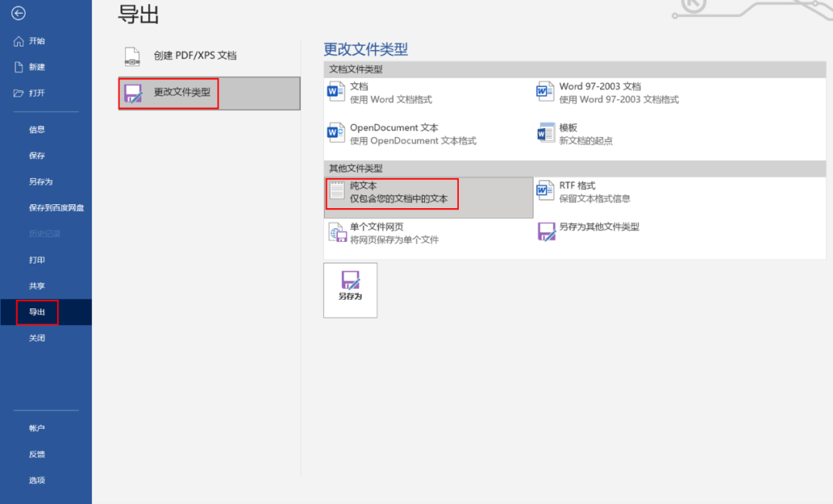Choose 使用 Word 文档格式 description
Screen dimensions: 833x504
(x=390, y=99)
